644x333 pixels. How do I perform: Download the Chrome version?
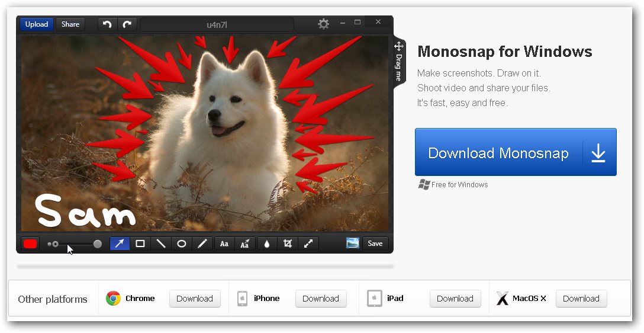(x=195, y=299)
